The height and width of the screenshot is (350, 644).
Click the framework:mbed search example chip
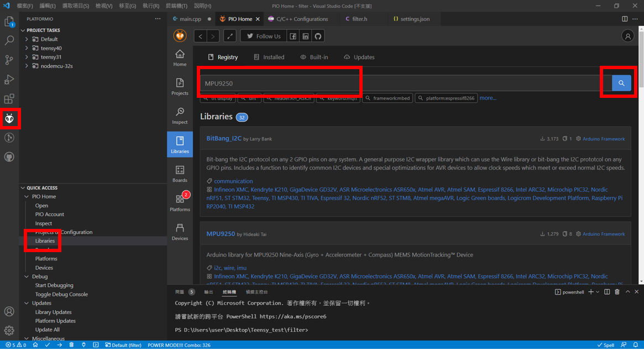pos(388,98)
